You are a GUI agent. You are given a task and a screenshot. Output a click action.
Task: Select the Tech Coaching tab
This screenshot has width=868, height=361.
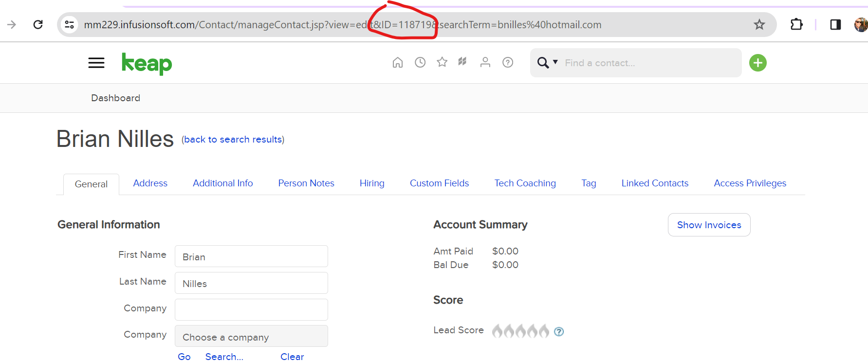coord(525,183)
